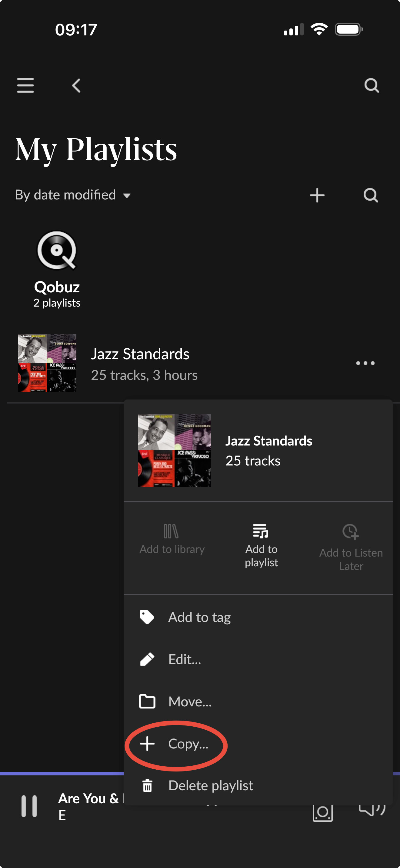The height and width of the screenshot is (868, 400).
Task: Choose Delete playlist option
Action: [258, 785]
